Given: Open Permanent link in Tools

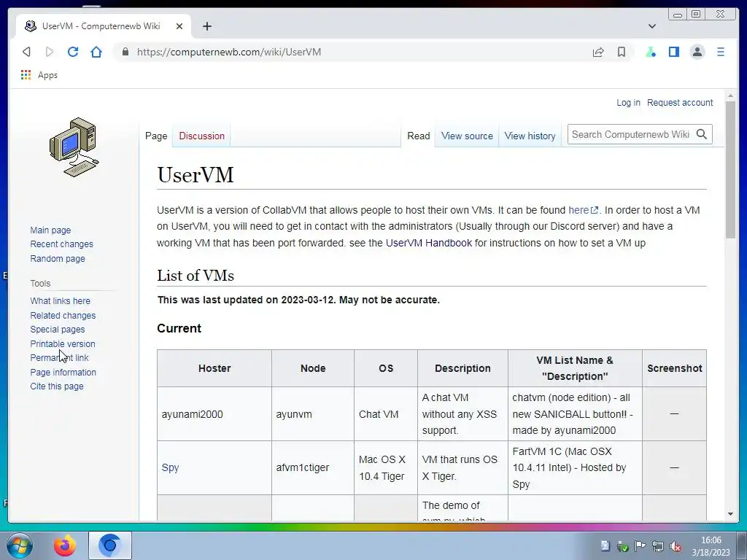Looking at the screenshot, I should [59, 357].
